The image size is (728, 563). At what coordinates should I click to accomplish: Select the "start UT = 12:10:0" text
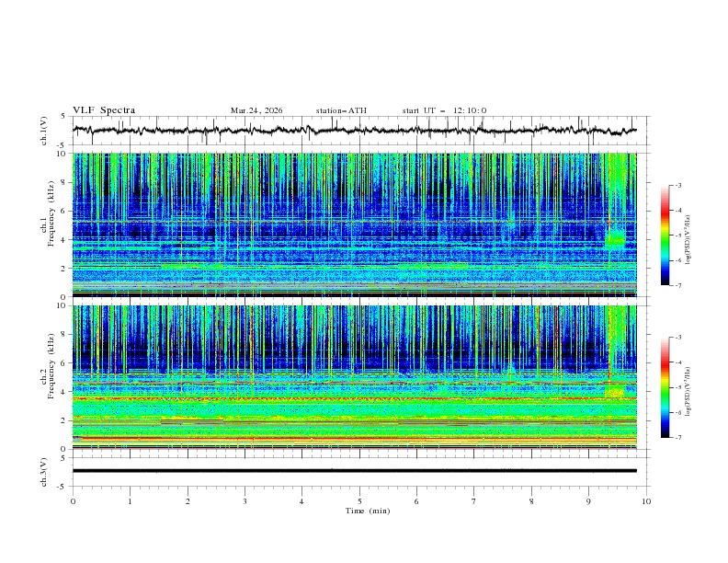coord(444,110)
